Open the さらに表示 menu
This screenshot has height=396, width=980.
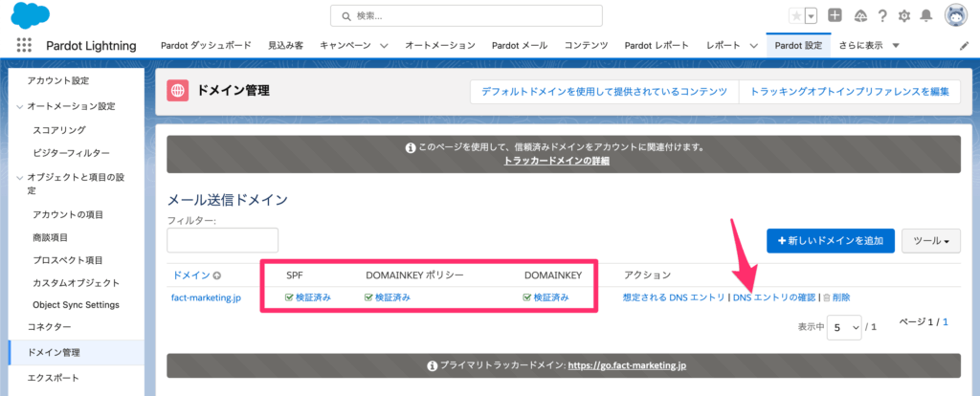coord(869,46)
